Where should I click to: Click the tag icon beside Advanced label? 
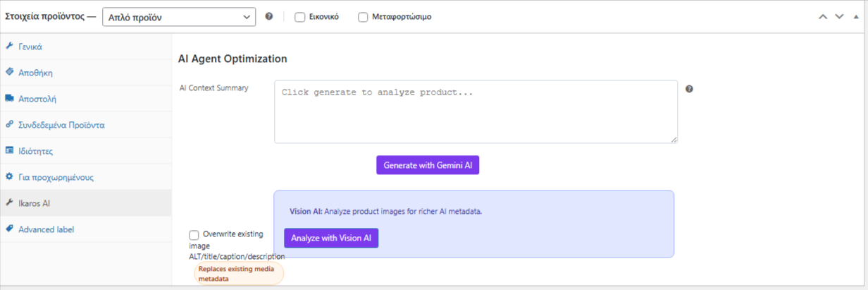(10, 229)
